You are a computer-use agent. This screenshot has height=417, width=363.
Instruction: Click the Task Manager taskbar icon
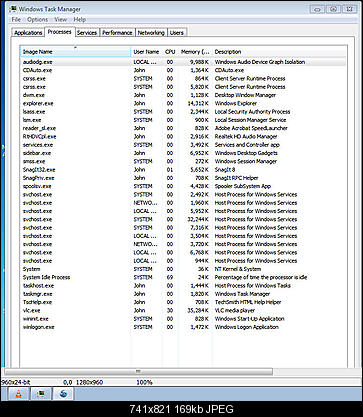click(41, 394)
